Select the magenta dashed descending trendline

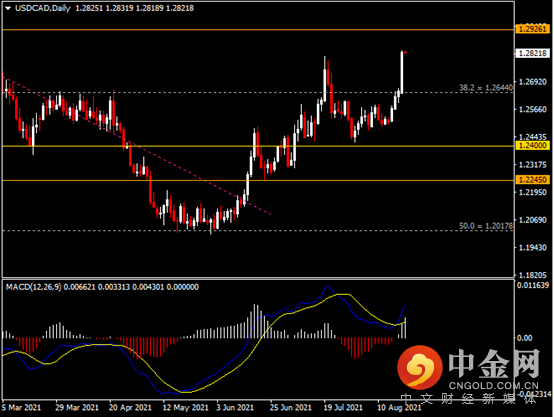click(x=138, y=146)
